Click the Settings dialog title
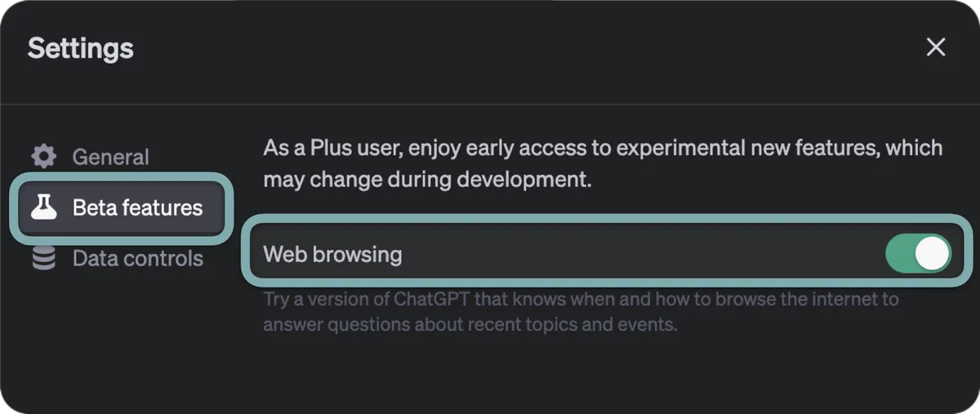Screen dimensions: 980x414 [81, 48]
